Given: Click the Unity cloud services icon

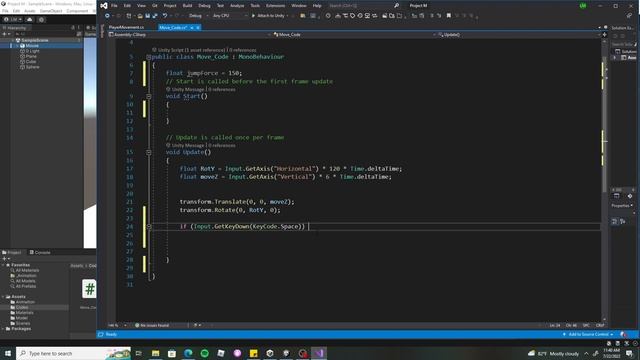Looking at the screenshot, I should point(29,19).
